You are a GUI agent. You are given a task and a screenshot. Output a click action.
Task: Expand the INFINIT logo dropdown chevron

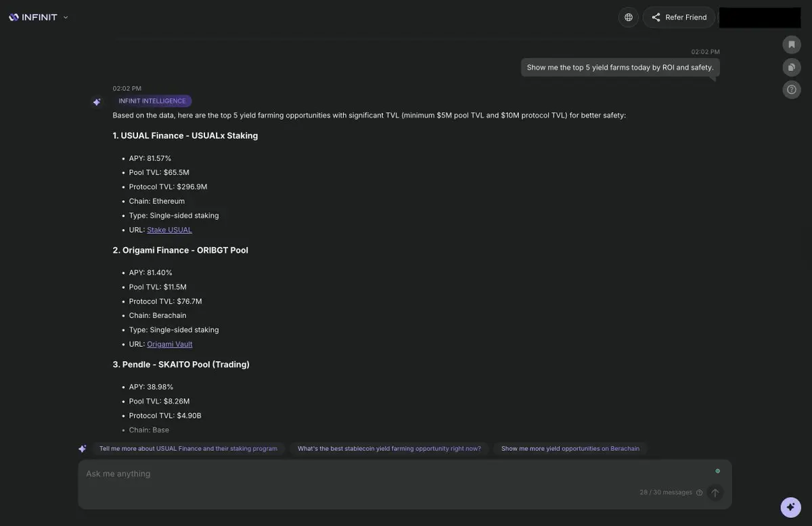click(x=66, y=18)
